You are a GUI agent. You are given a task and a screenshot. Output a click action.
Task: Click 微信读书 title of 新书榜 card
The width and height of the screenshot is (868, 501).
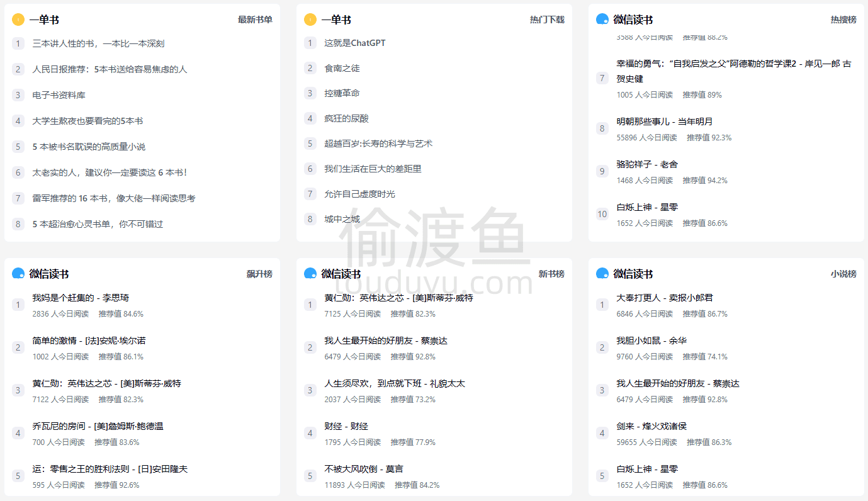341,274
